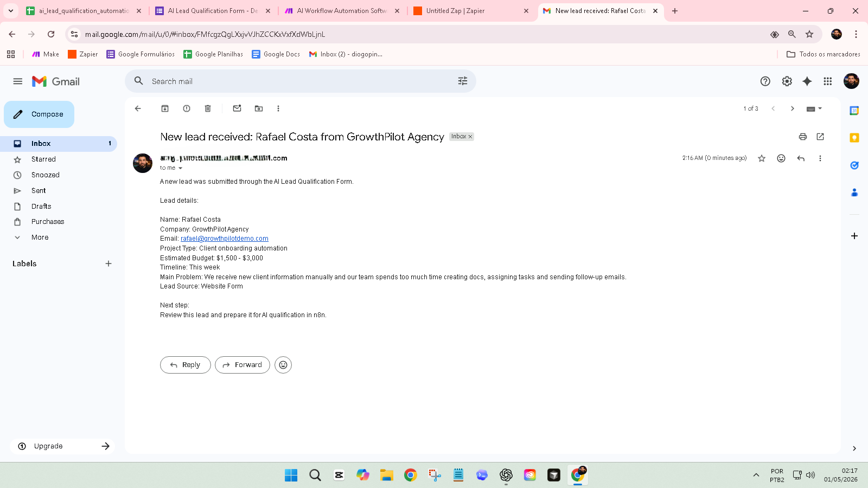
Task: Go to newer conversation arrow
Action: [x=773, y=108]
